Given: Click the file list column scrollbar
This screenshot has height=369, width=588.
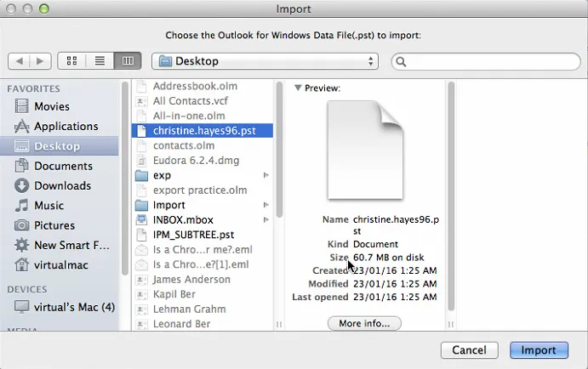Looking at the screenshot, I should pos(279,150).
